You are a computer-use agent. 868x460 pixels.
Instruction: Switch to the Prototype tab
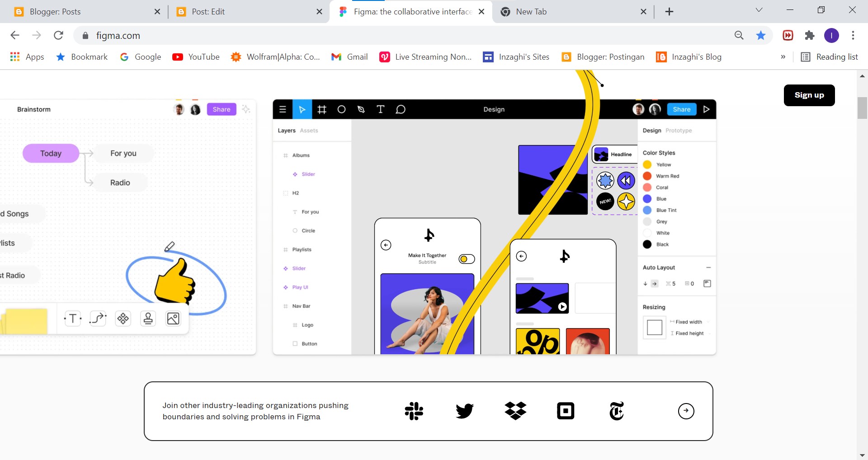pos(679,130)
